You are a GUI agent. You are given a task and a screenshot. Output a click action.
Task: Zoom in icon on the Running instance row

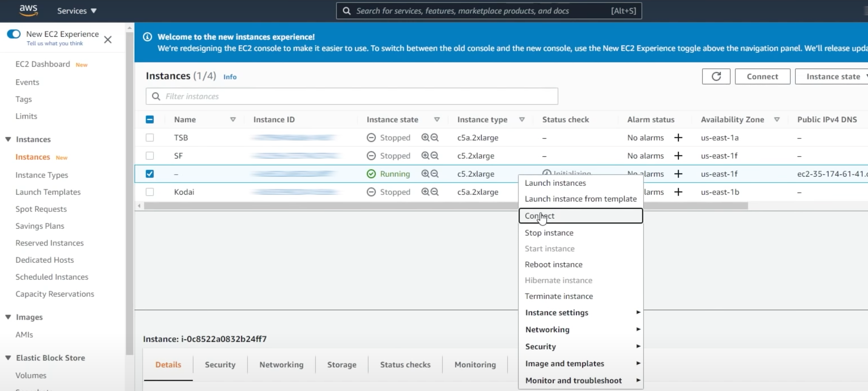425,174
